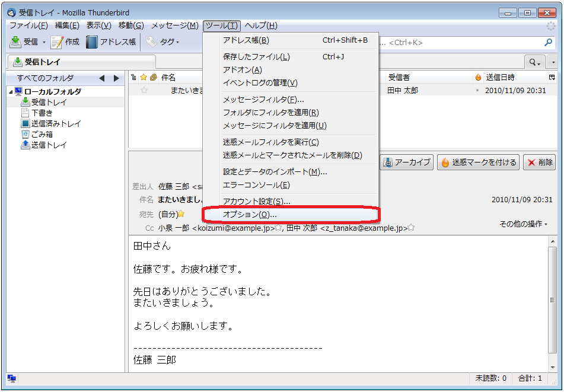The height and width of the screenshot is (392, 564).
Task: Open the ヘルプ(H) menu
Action: (261, 26)
